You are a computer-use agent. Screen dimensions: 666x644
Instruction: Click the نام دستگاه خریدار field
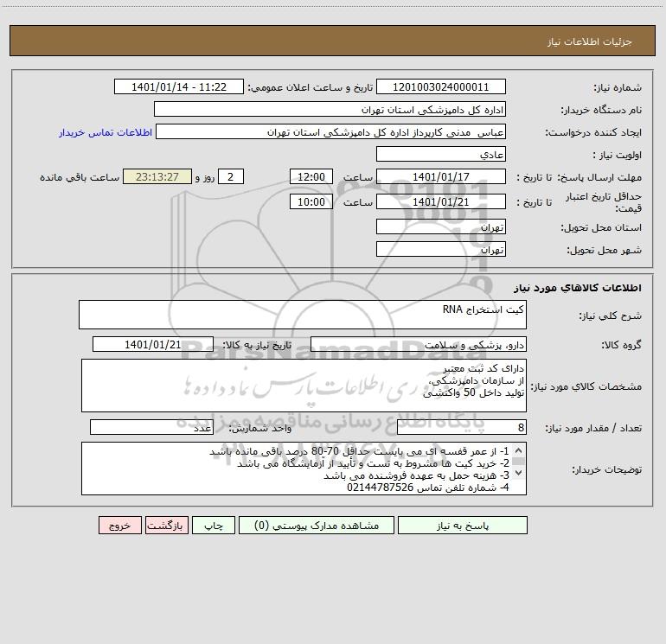click(330, 109)
